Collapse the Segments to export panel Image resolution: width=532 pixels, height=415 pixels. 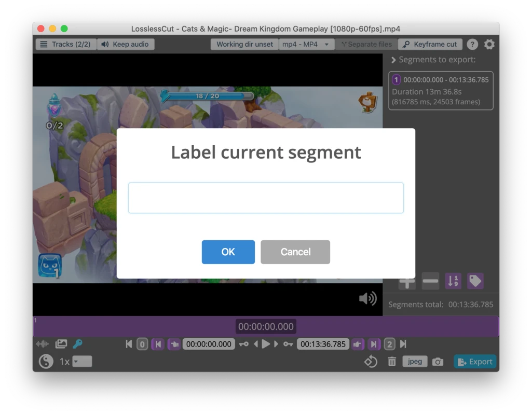(393, 60)
